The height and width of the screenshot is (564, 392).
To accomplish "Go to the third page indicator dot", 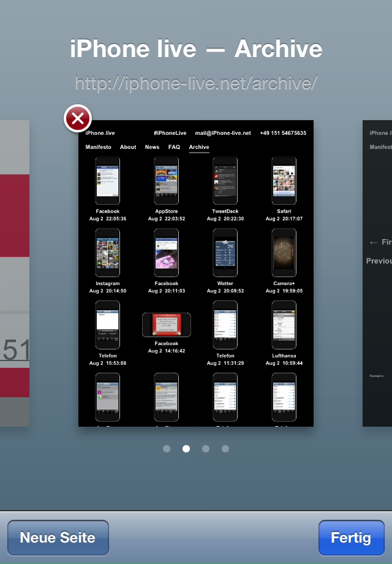I will click(x=206, y=449).
